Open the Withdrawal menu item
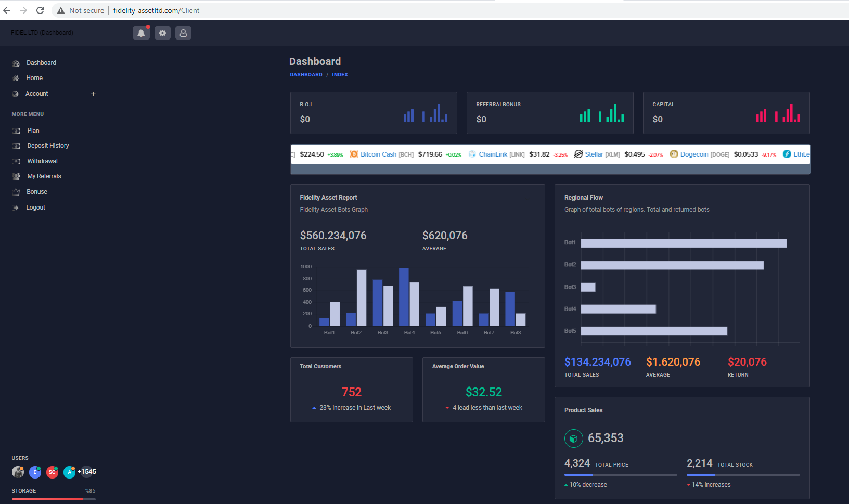This screenshot has height=504, width=849. pos(42,161)
